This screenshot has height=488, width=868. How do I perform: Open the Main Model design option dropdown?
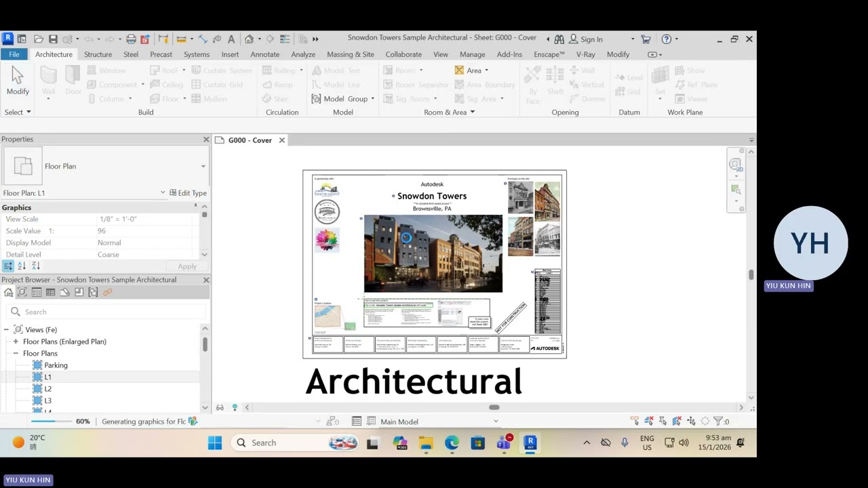coord(496,421)
